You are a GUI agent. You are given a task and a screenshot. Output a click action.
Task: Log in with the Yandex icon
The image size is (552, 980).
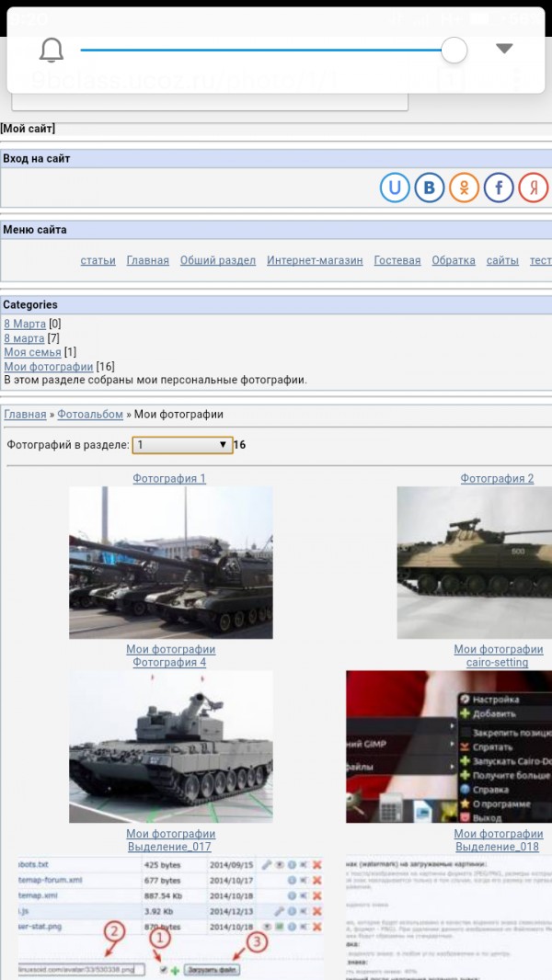(534, 188)
